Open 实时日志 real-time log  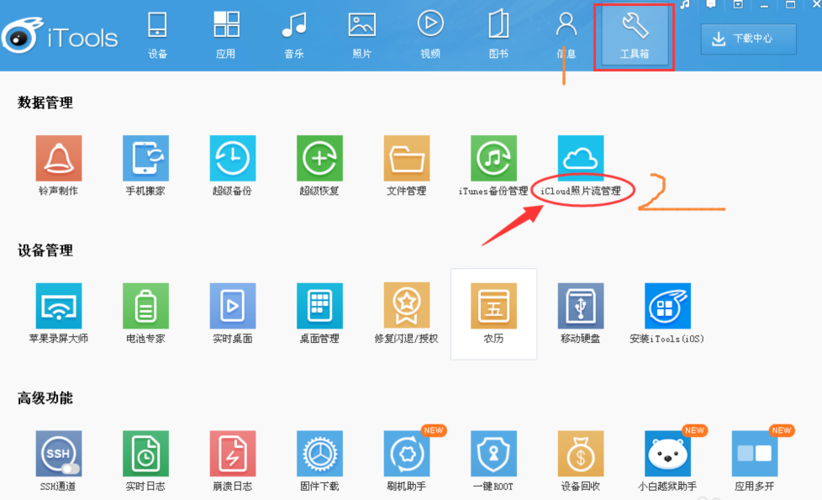145,454
